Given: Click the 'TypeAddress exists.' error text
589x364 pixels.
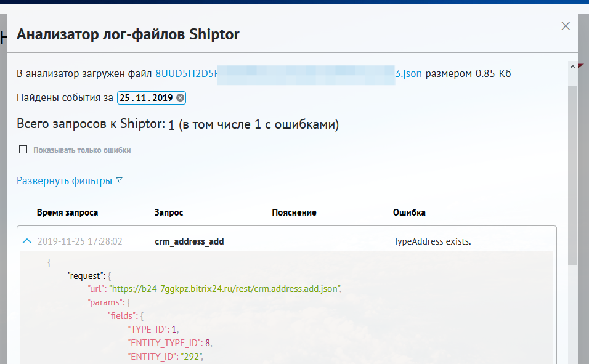Looking at the screenshot, I should tap(432, 241).
